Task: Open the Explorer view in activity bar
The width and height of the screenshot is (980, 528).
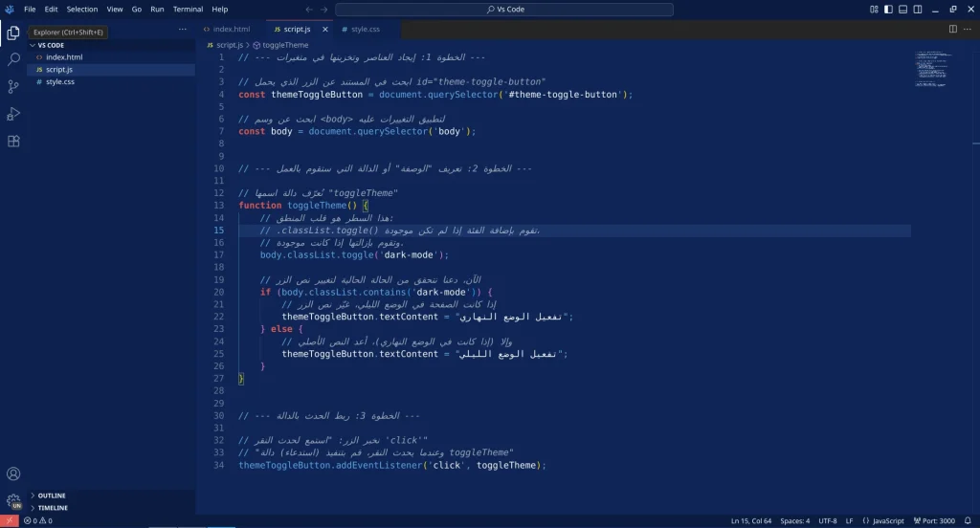Action: [13, 33]
